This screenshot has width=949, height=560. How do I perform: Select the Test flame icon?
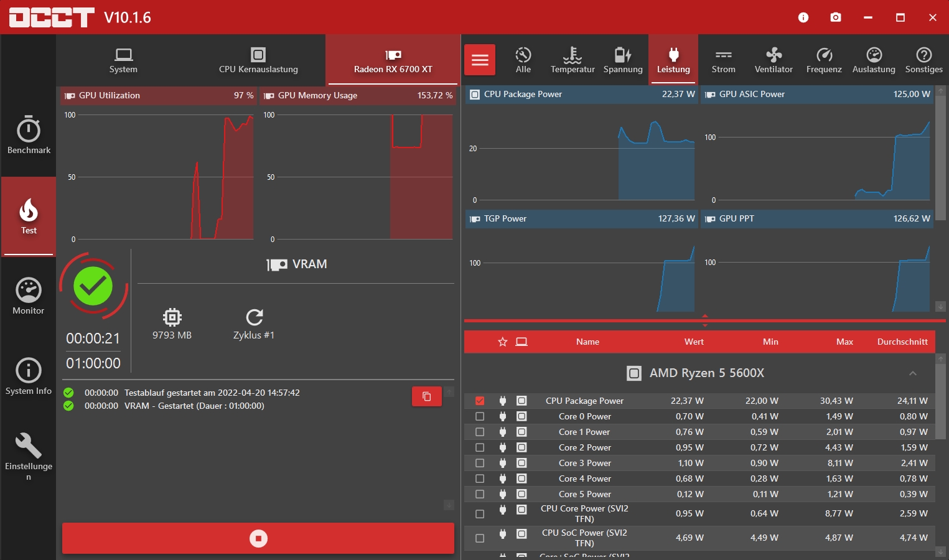pyautogui.click(x=29, y=210)
